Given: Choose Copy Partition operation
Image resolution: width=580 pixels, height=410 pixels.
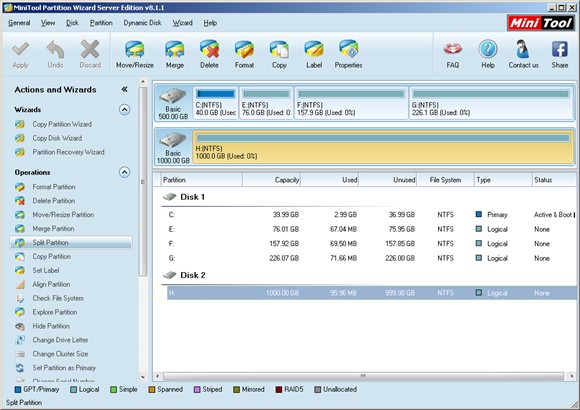Looking at the screenshot, I should coord(52,256).
